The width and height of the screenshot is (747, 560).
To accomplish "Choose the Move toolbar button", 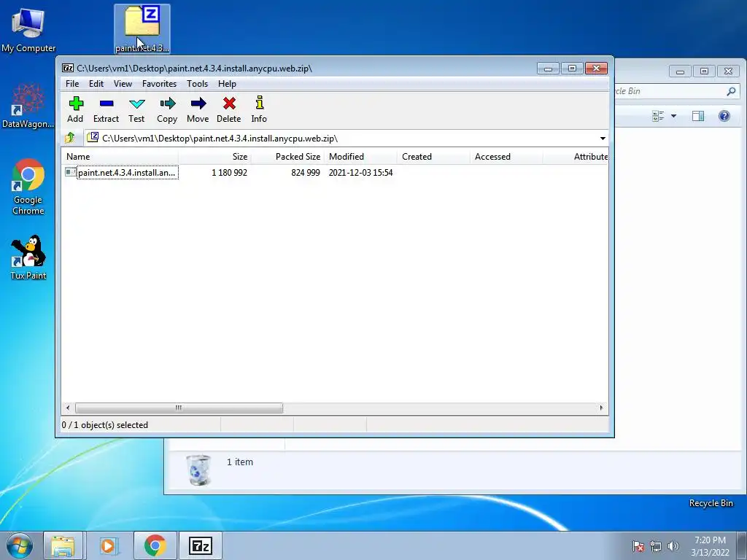I will [198, 109].
